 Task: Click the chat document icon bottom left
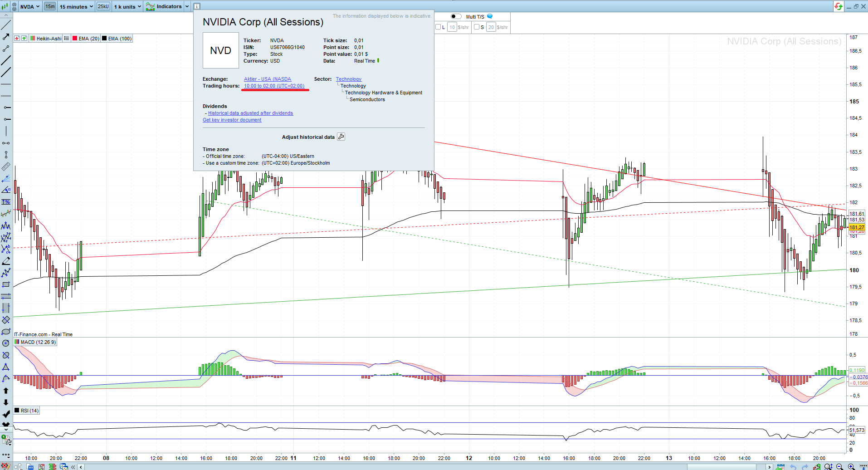pos(30,466)
